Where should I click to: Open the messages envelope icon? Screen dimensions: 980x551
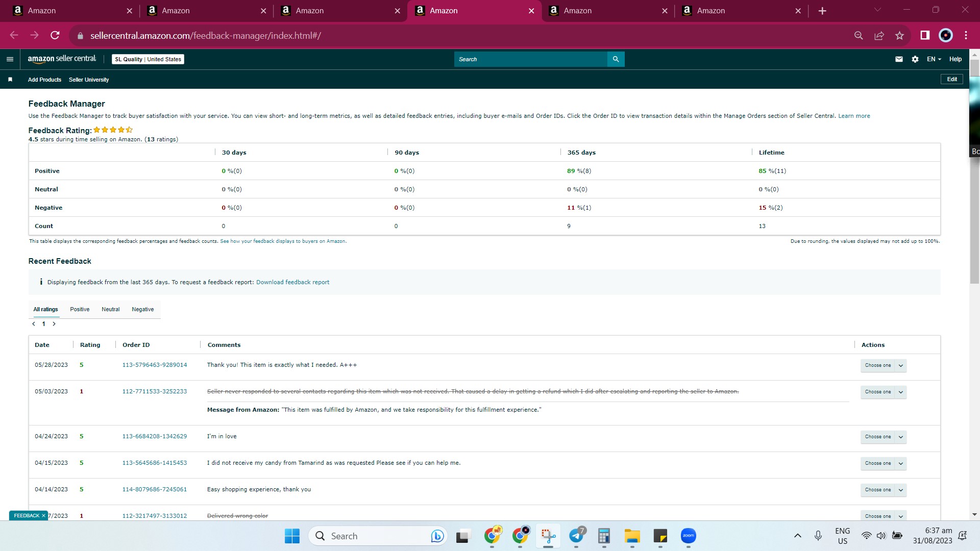899,59
